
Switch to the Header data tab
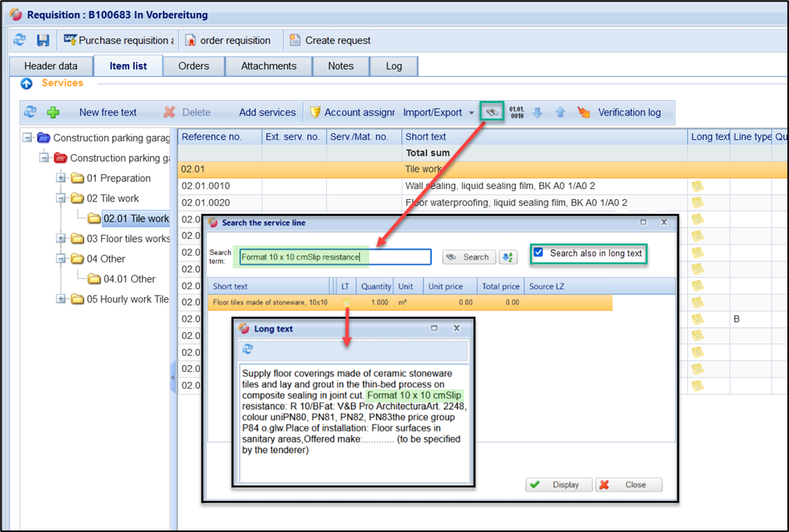point(51,66)
